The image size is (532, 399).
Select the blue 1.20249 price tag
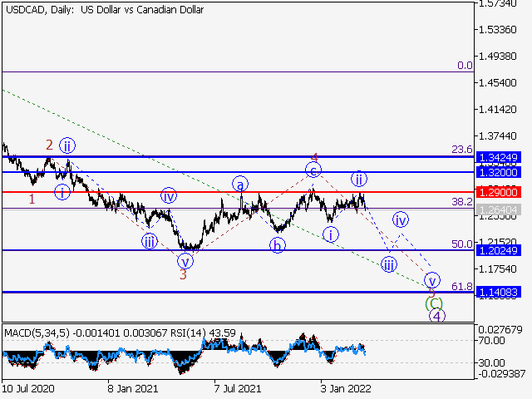pyautogui.click(x=499, y=251)
